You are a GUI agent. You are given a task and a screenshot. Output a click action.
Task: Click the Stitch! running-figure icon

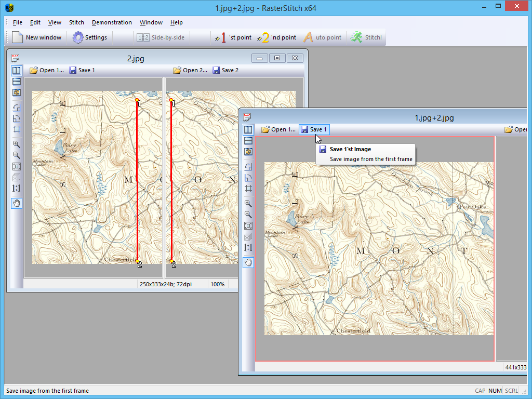click(x=356, y=37)
